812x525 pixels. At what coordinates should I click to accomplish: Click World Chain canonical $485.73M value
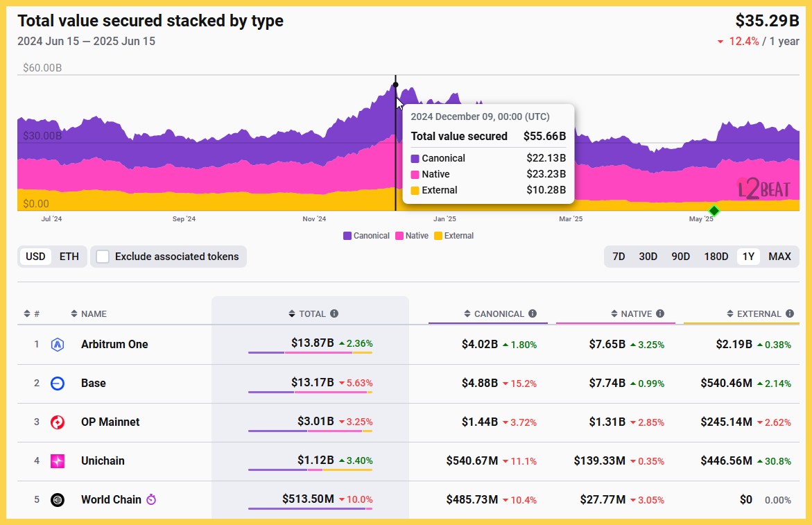(x=472, y=499)
